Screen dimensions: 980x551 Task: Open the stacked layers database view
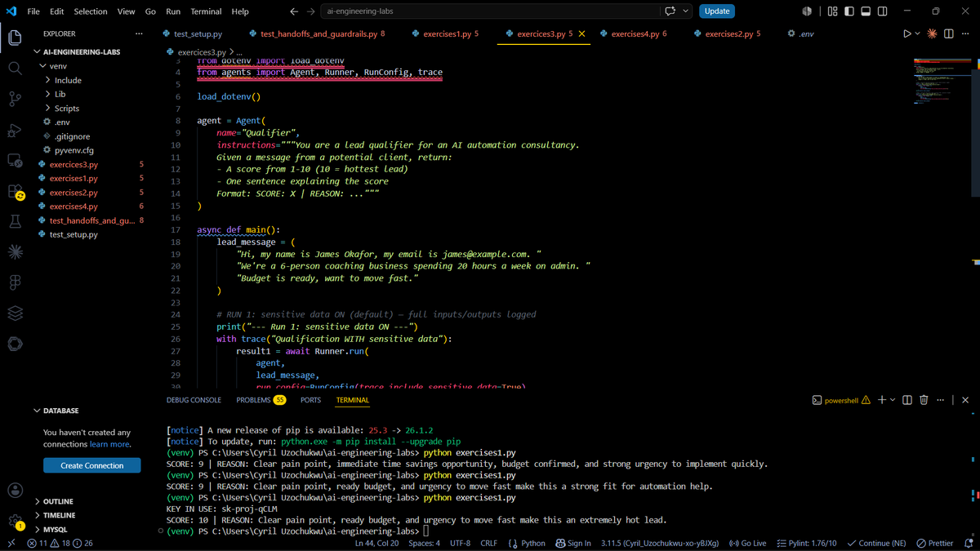pyautogui.click(x=15, y=313)
